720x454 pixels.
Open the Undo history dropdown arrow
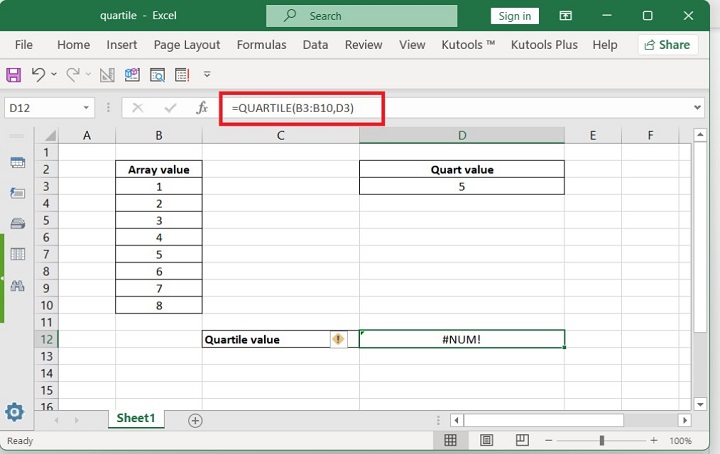(54, 75)
